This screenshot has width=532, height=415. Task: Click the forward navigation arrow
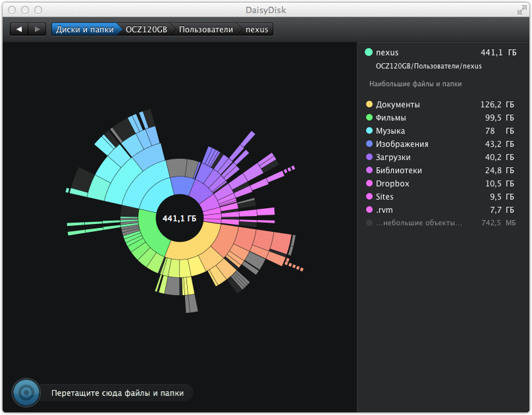(37, 29)
